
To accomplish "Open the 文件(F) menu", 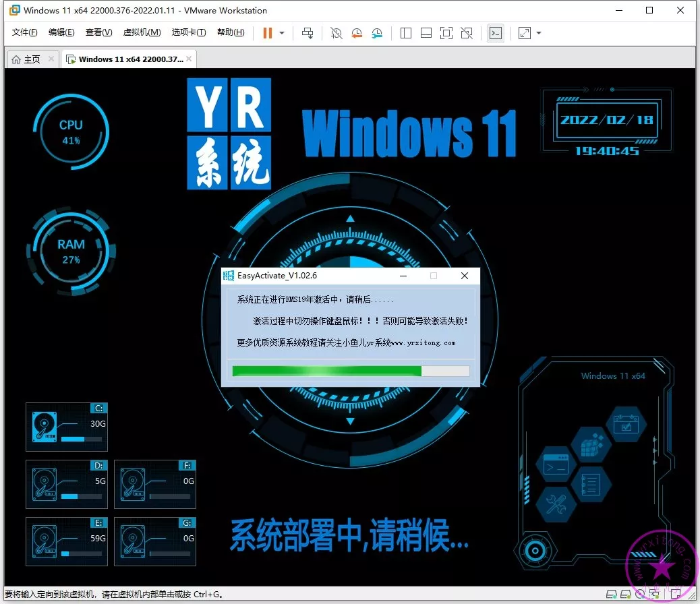I will 25,32.
